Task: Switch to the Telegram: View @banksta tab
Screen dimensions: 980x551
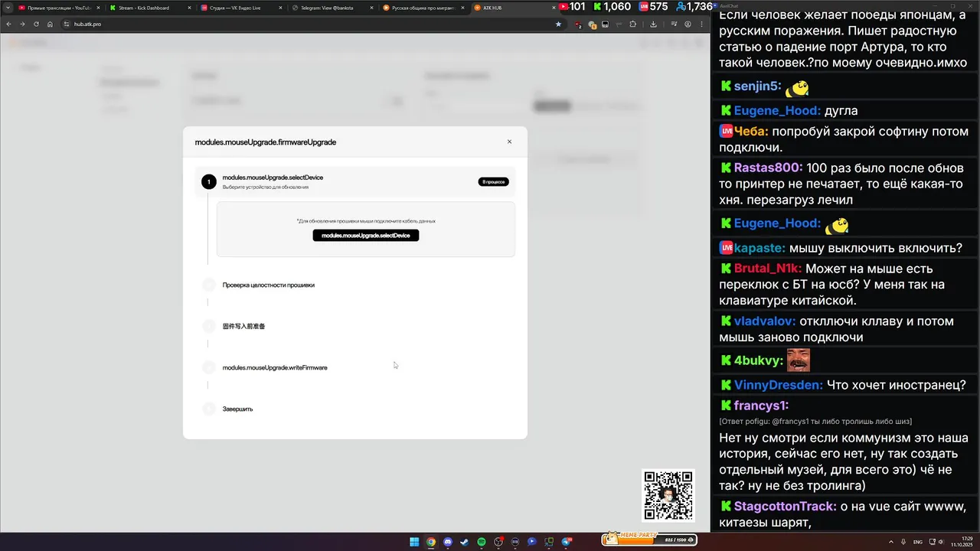Action: (331, 8)
